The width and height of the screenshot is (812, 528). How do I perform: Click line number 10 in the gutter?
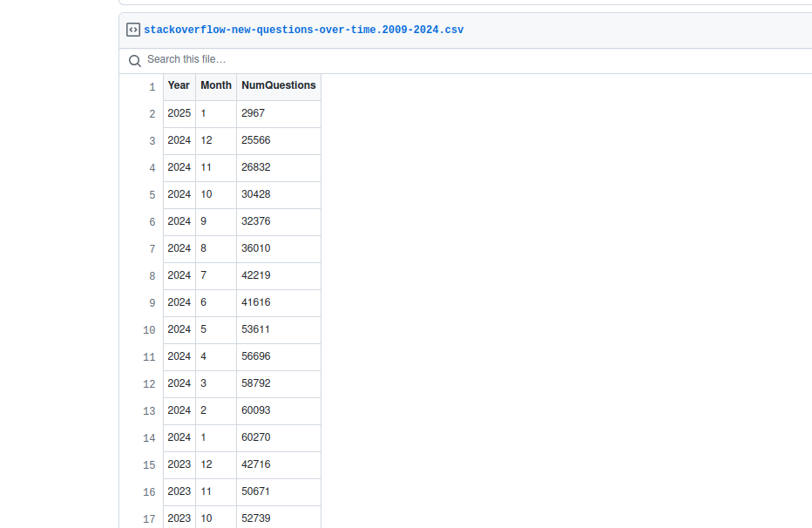click(x=149, y=330)
